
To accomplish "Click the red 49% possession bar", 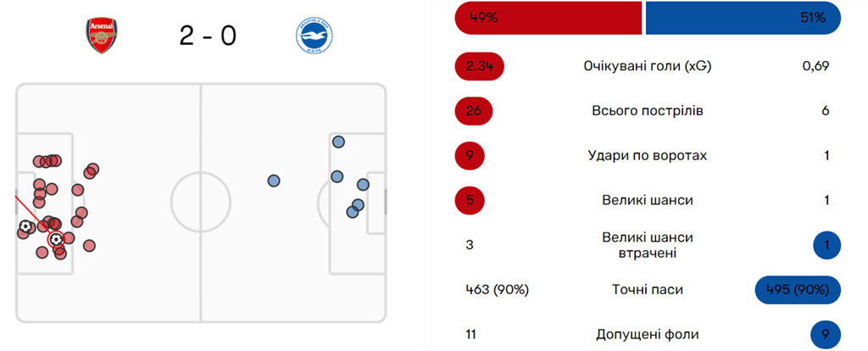I will tap(548, 18).
